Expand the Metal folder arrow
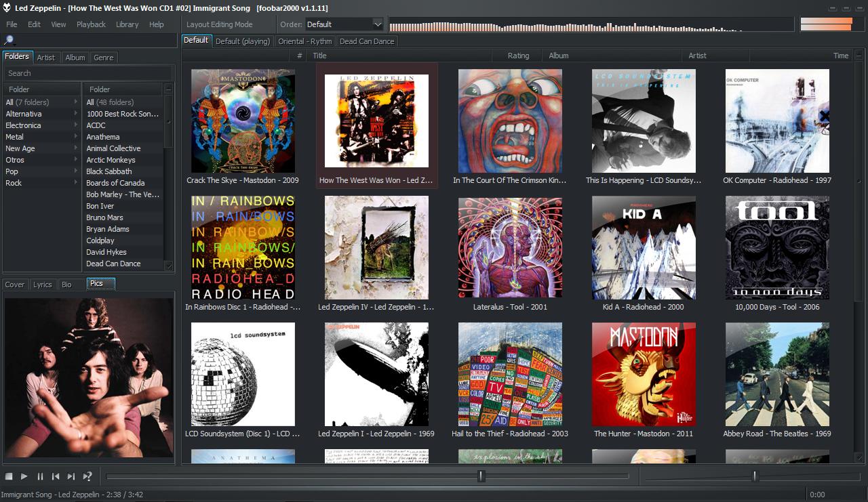The height and width of the screenshot is (502, 868). (75, 137)
